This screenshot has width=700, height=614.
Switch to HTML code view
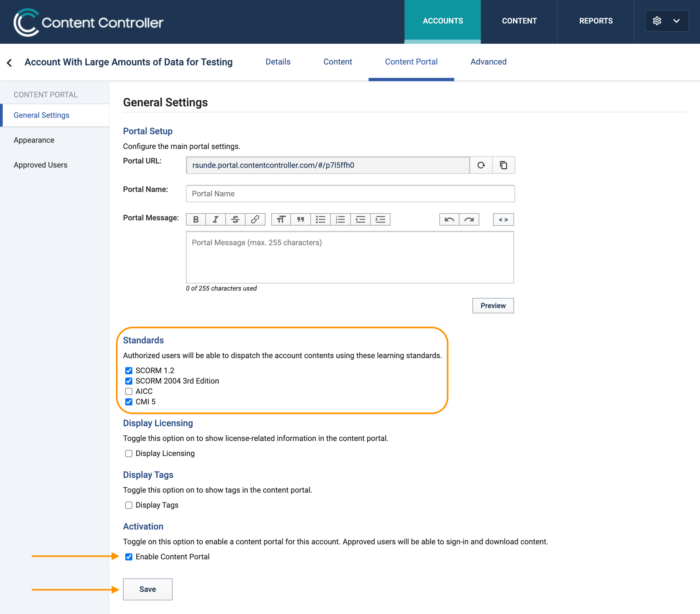[x=503, y=219]
